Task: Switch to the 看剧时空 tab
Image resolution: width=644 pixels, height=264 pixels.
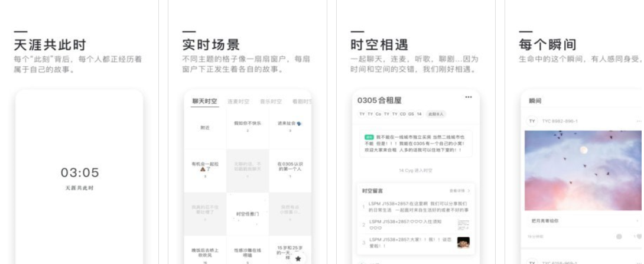Action: coord(302,102)
